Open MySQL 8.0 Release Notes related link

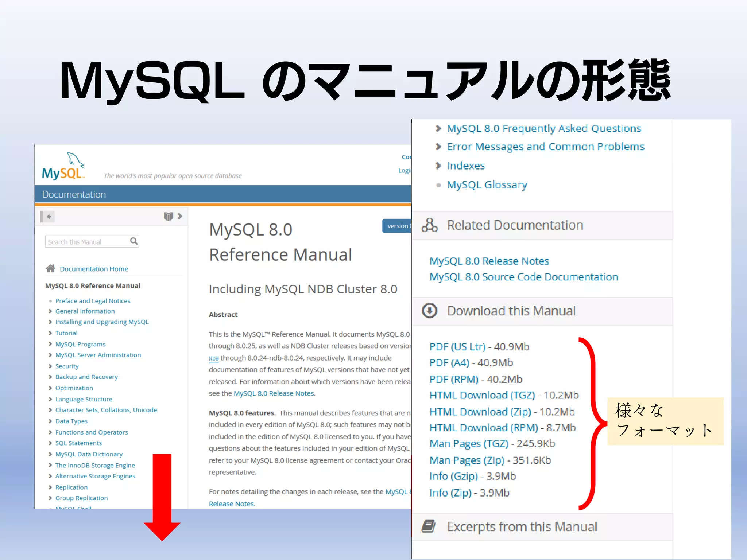click(489, 261)
